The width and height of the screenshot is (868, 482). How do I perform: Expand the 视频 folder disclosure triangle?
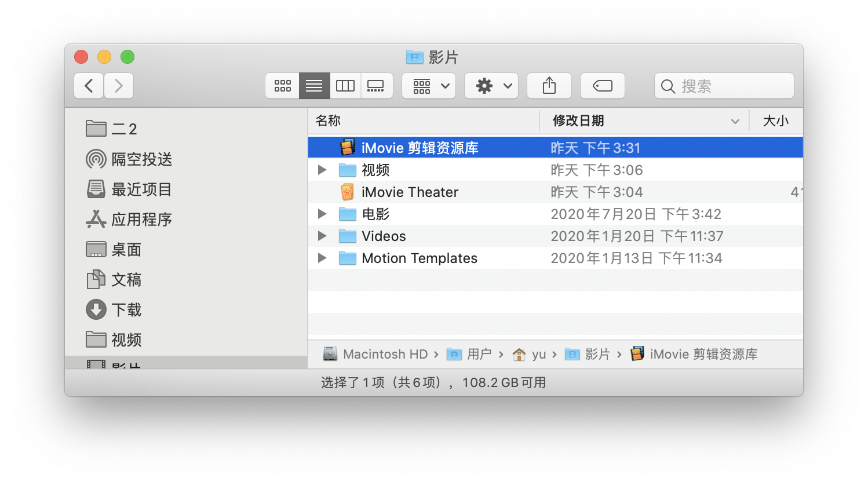pyautogui.click(x=322, y=170)
